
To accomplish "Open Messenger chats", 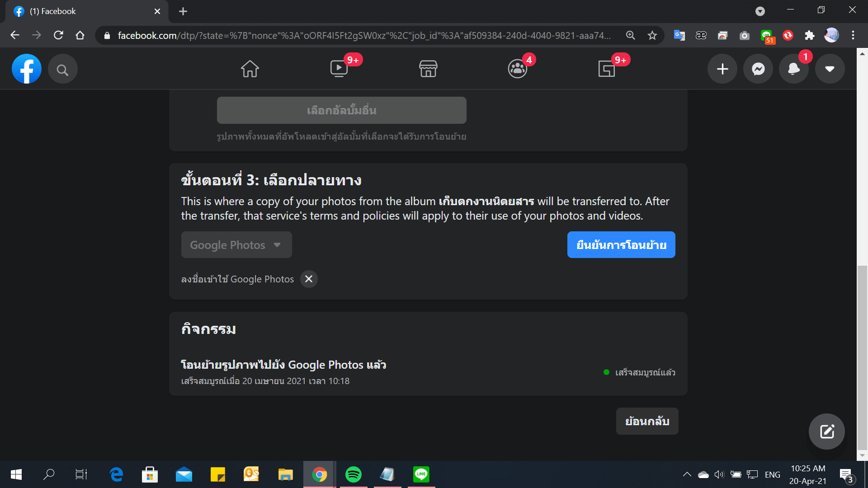I will pos(758,69).
